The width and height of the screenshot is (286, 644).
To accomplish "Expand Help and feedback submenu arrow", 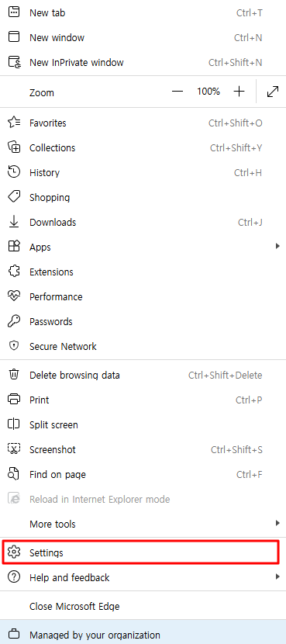I will [277, 577].
